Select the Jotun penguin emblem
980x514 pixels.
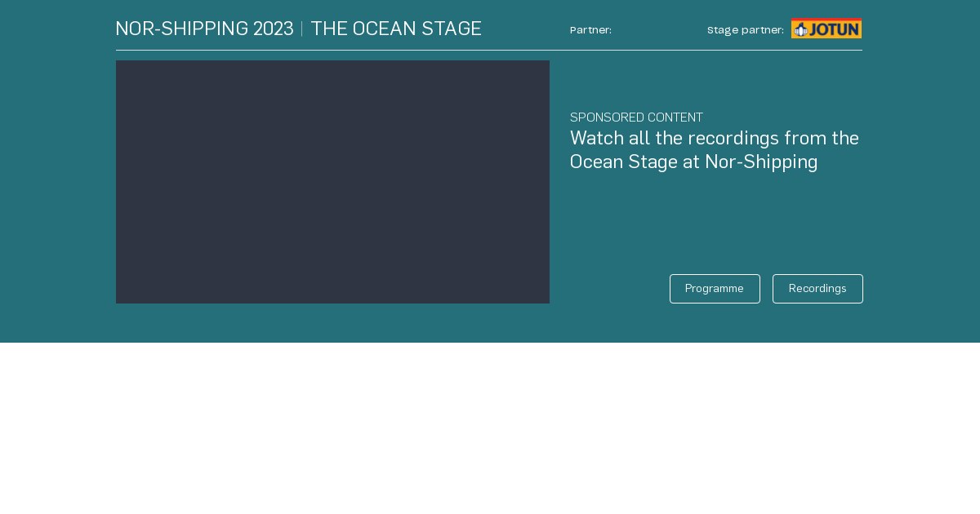coord(801,29)
